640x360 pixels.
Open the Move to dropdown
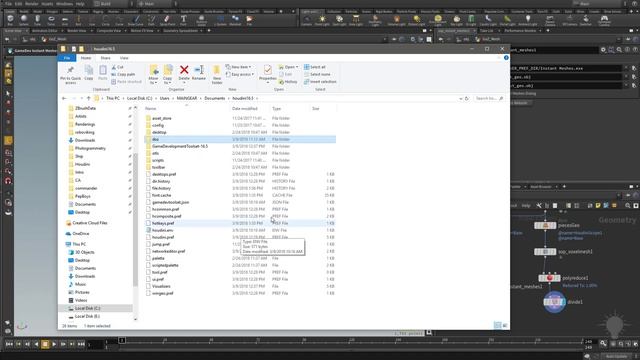(x=153, y=74)
